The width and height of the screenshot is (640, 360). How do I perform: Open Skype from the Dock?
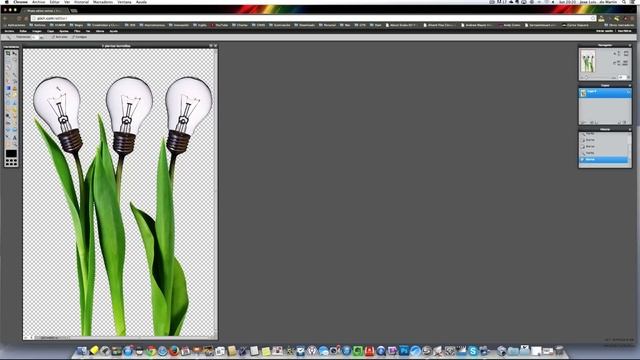[473, 350]
